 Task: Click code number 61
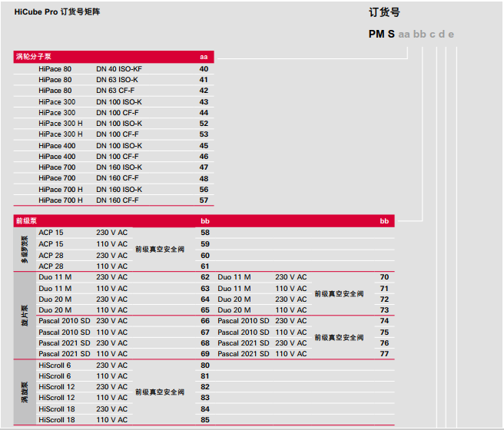point(205,266)
